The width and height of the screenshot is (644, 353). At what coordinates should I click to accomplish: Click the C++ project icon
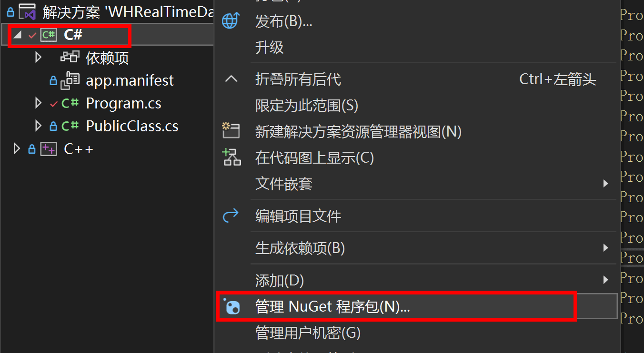pyautogui.click(x=48, y=149)
